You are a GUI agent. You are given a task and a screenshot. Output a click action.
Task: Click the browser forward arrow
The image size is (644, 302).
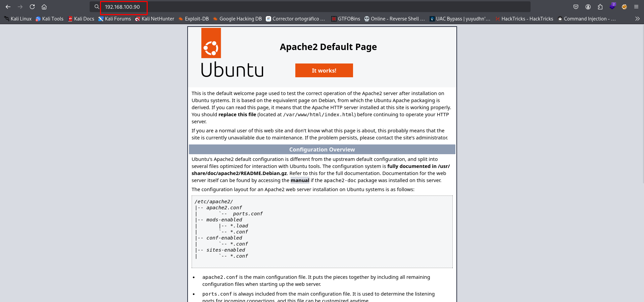20,7
